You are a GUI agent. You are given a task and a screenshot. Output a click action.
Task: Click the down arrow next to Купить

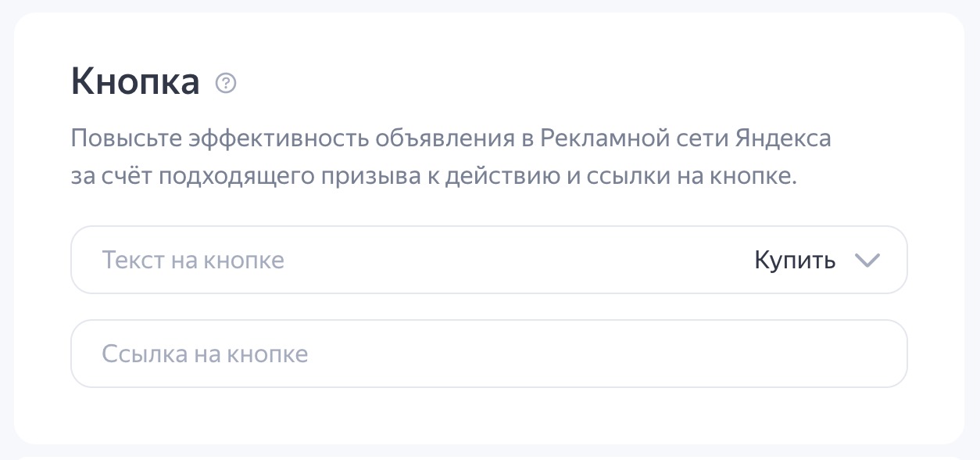pos(867,261)
